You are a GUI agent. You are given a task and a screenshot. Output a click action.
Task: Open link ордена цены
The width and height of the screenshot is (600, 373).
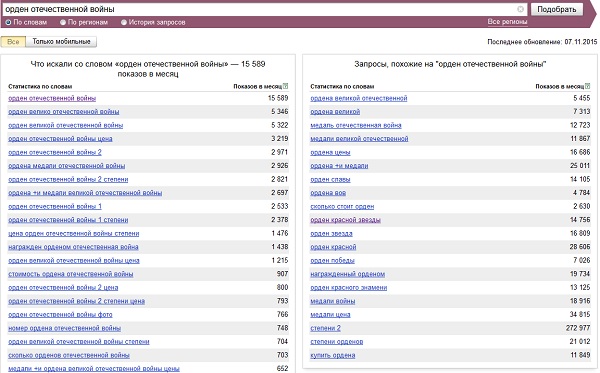[x=330, y=152]
